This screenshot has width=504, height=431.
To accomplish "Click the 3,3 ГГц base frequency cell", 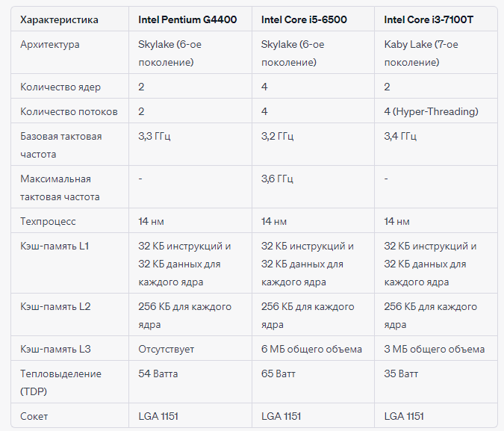I will (x=155, y=136).
